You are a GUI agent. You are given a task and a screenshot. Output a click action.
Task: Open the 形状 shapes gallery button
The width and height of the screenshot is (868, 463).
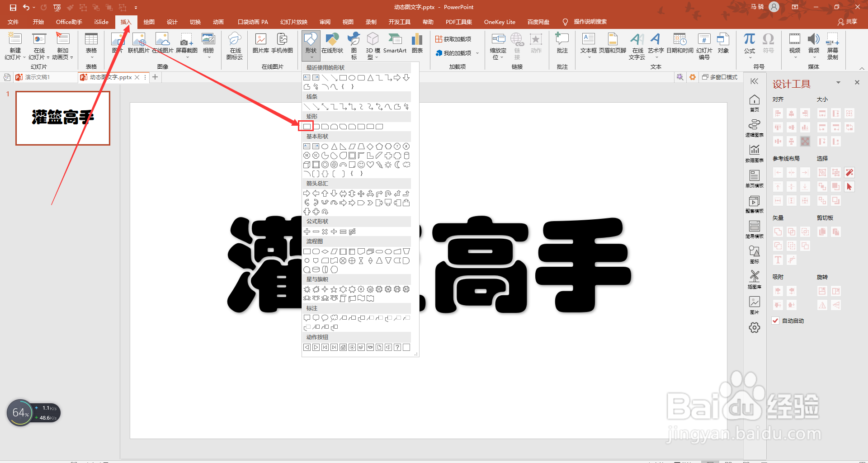point(311,46)
